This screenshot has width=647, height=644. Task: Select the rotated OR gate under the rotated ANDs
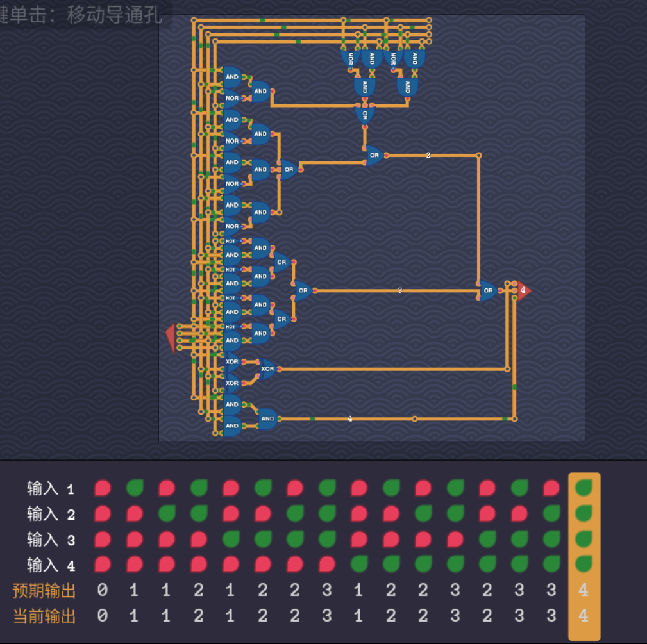point(365,115)
